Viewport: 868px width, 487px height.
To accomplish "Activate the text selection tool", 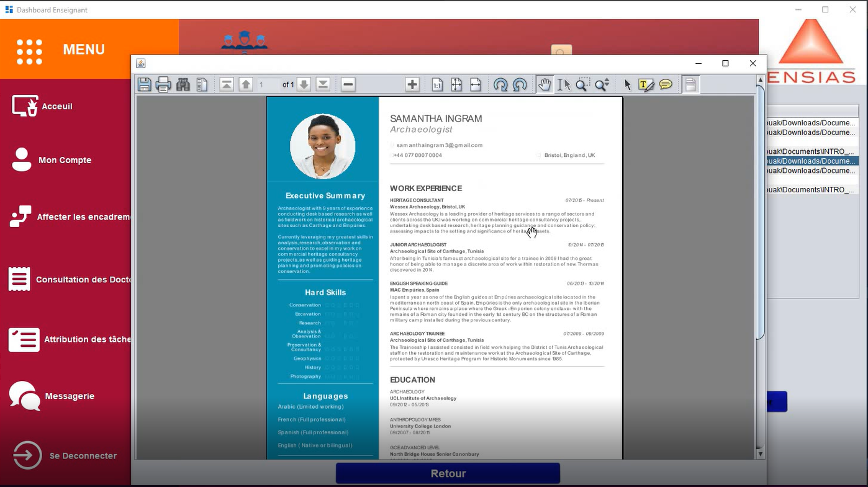I will pyautogui.click(x=564, y=85).
